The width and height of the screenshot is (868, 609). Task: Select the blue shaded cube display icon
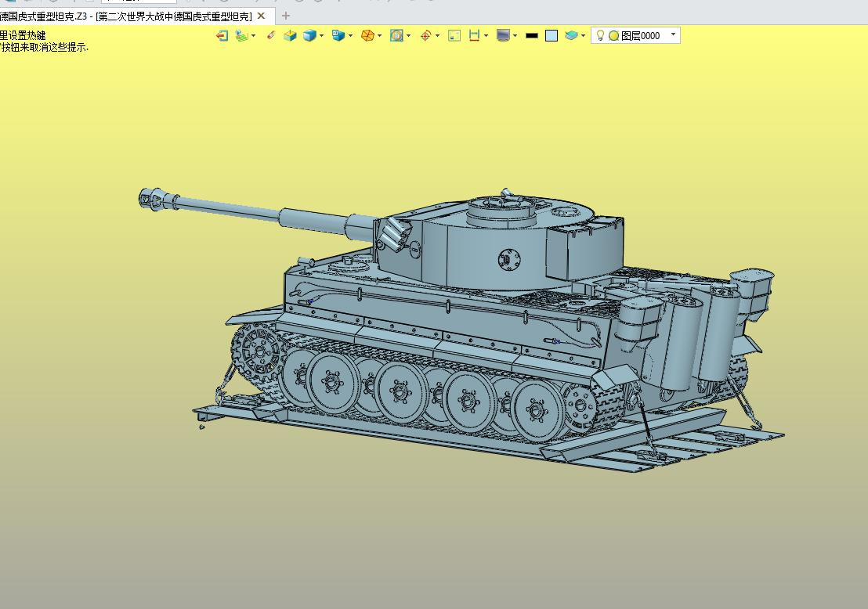coord(309,35)
